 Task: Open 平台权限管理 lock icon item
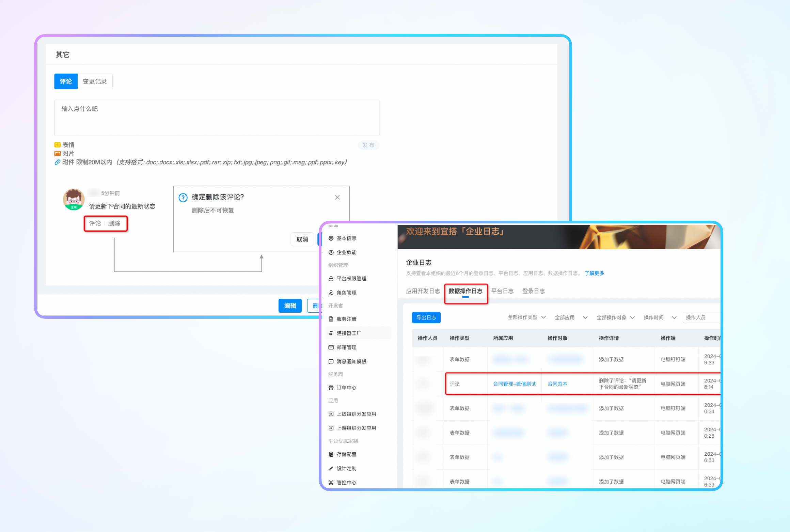point(351,279)
